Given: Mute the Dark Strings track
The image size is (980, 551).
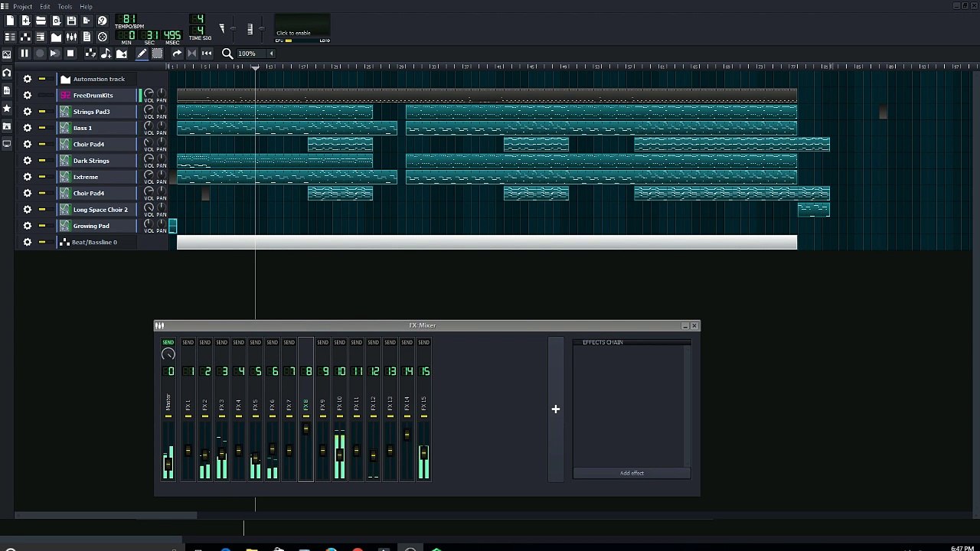Looking at the screenshot, I should coord(42,161).
